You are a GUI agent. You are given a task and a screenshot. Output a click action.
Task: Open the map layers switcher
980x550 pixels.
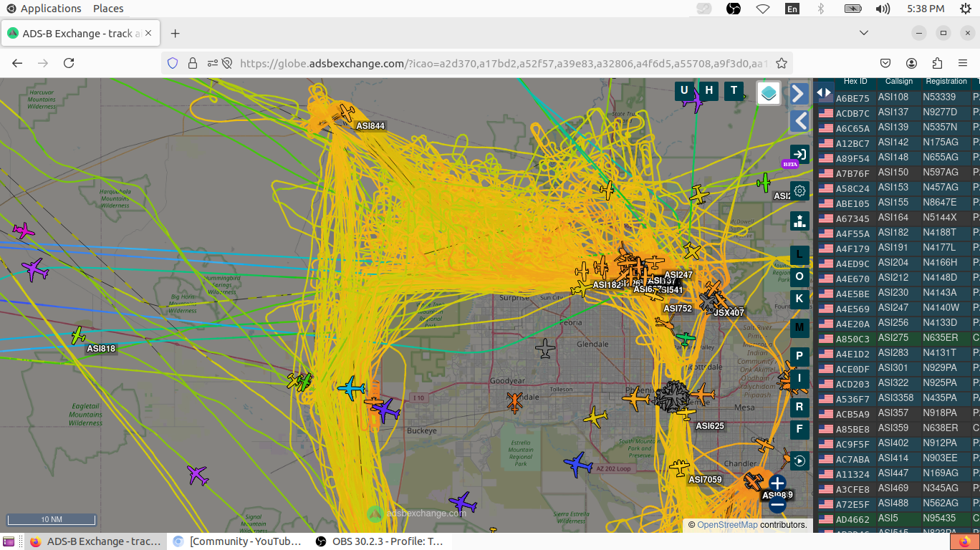pos(769,93)
